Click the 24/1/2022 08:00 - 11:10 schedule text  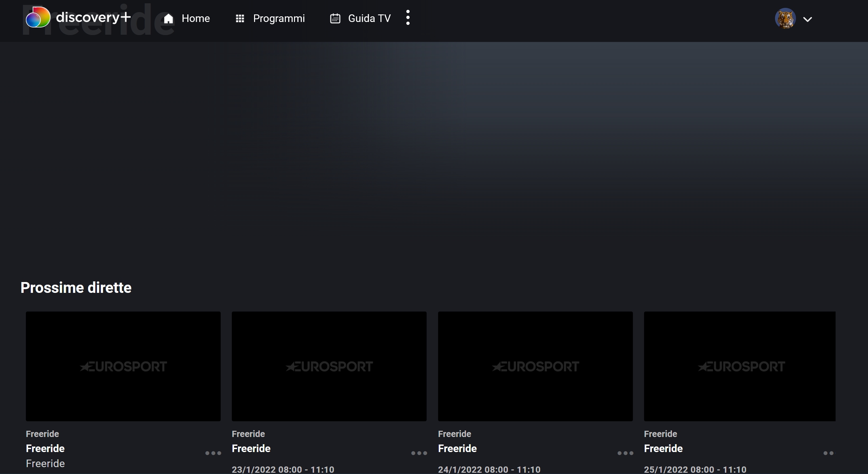click(x=489, y=470)
